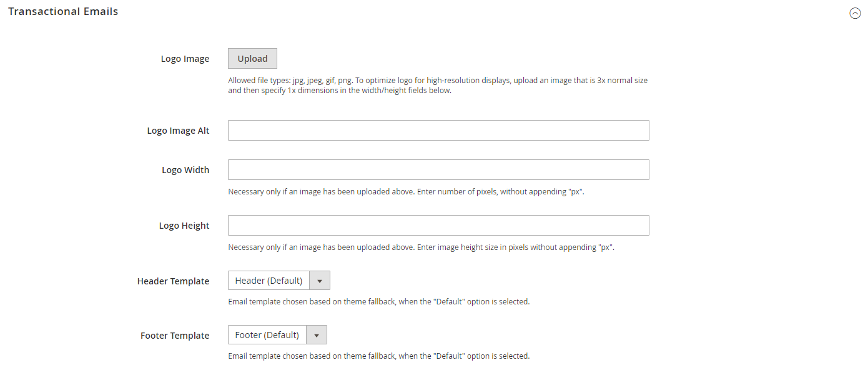The image size is (868, 370).
Task: Click the allowed file types help note
Action: pyautogui.click(x=438, y=85)
